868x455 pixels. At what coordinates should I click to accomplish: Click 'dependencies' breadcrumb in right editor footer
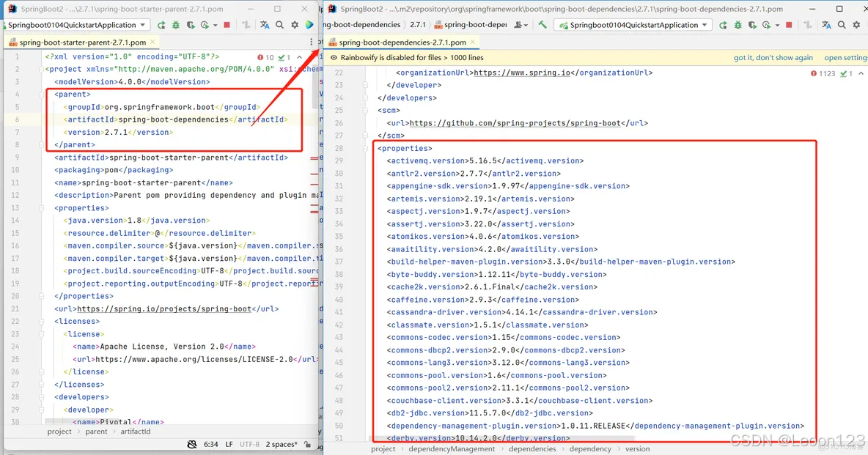(532, 449)
